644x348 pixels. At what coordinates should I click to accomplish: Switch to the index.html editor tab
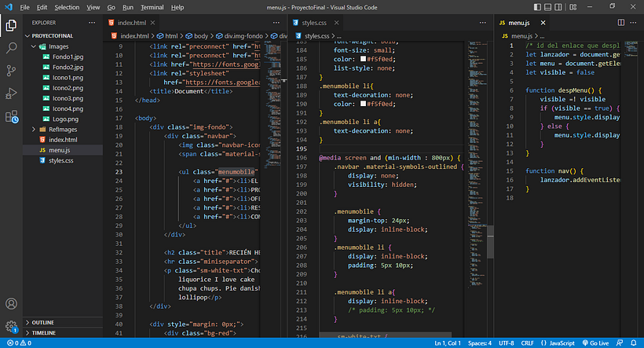click(132, 23)
